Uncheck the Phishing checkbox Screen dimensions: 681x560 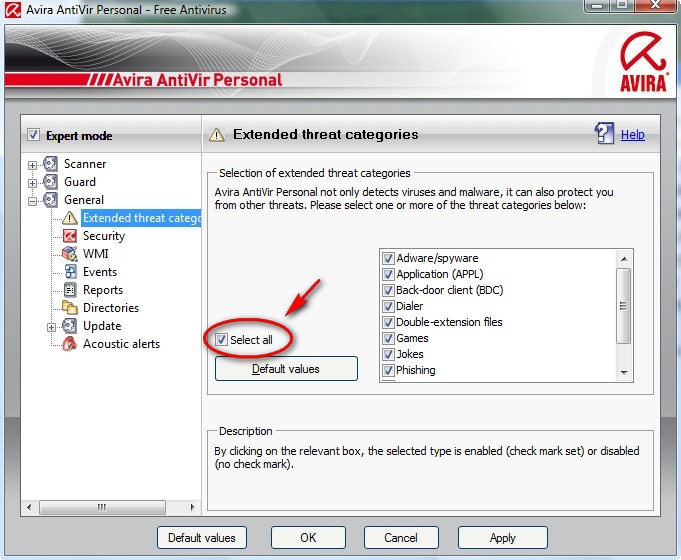(388, 371)
